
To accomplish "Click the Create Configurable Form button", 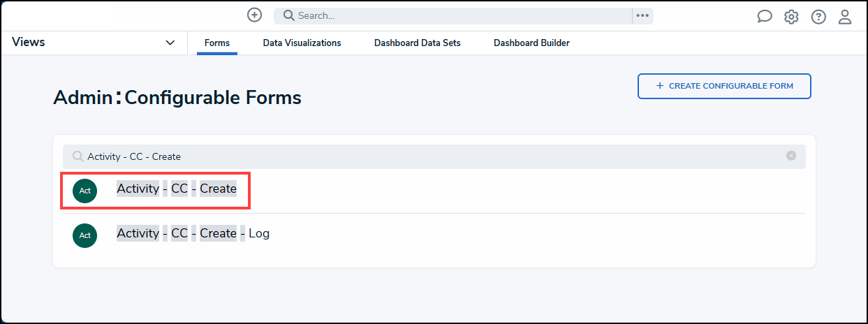I will (x=724, y=86).
